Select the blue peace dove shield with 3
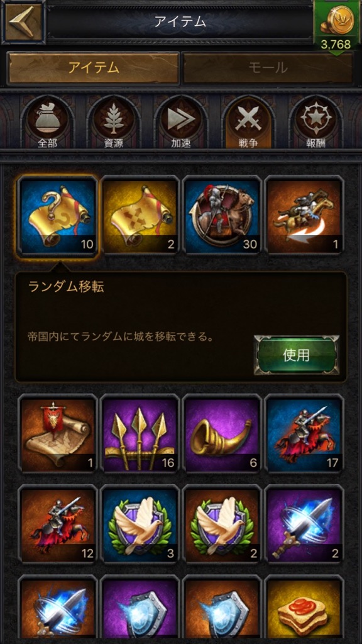The image size is (362, 644). pos(140,525)
